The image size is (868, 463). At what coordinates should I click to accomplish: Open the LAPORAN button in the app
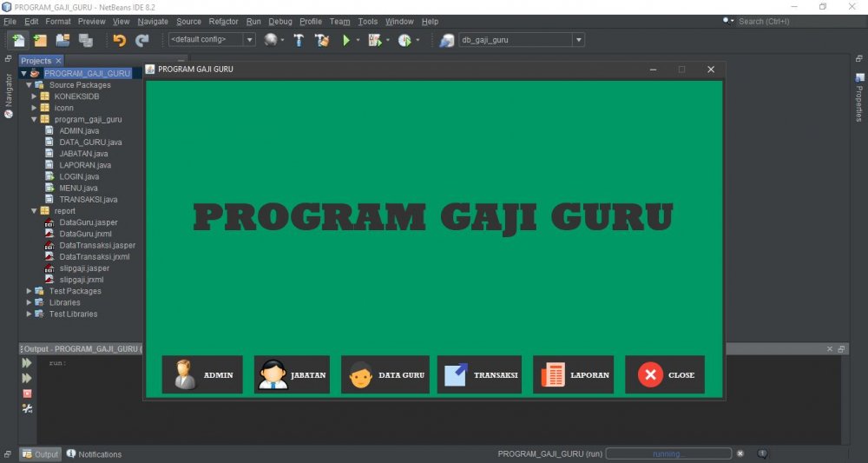pos(573,374)
